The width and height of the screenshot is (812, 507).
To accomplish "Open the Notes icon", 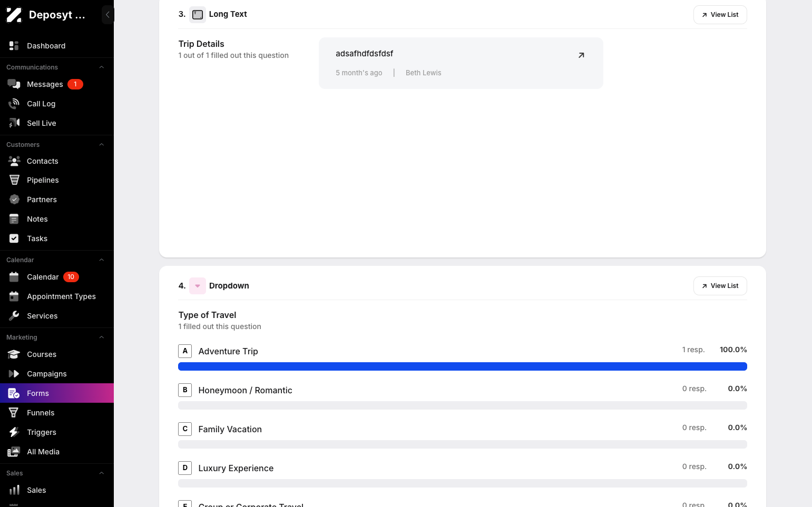I will 14,219.
